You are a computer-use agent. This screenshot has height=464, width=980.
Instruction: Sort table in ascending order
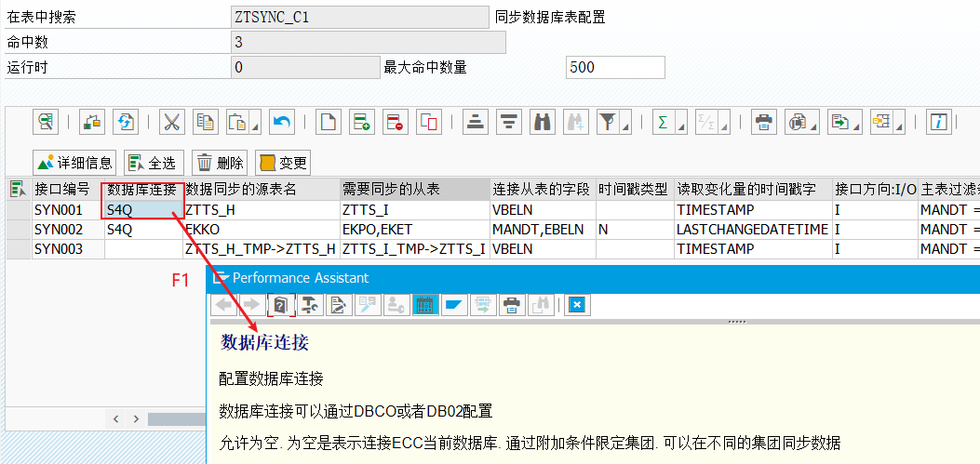tap(475, 122)
